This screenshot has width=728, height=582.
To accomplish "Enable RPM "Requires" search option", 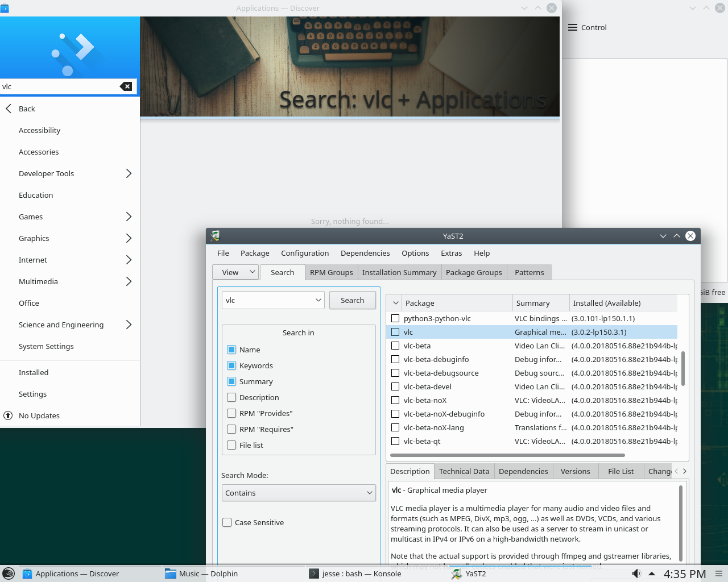I will [x=231, y=429].
